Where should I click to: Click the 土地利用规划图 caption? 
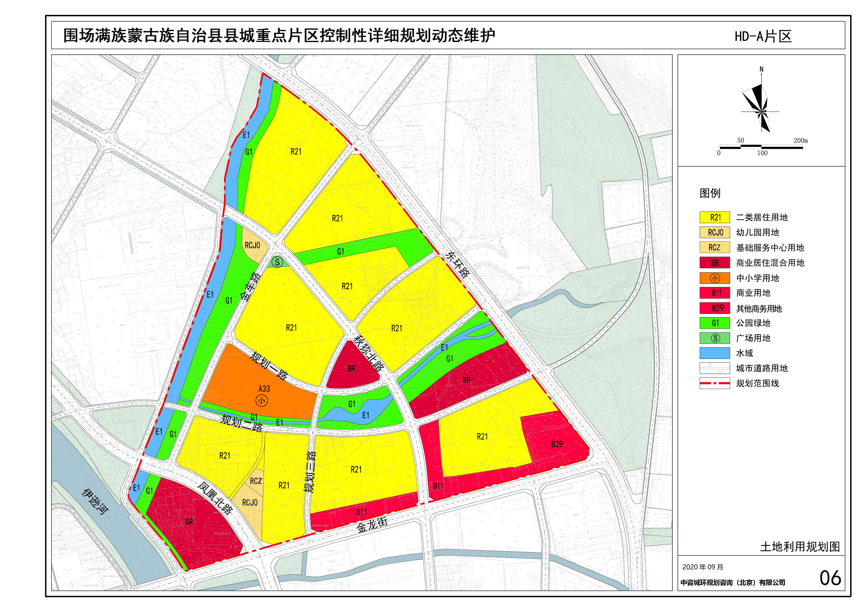point(800,547)
